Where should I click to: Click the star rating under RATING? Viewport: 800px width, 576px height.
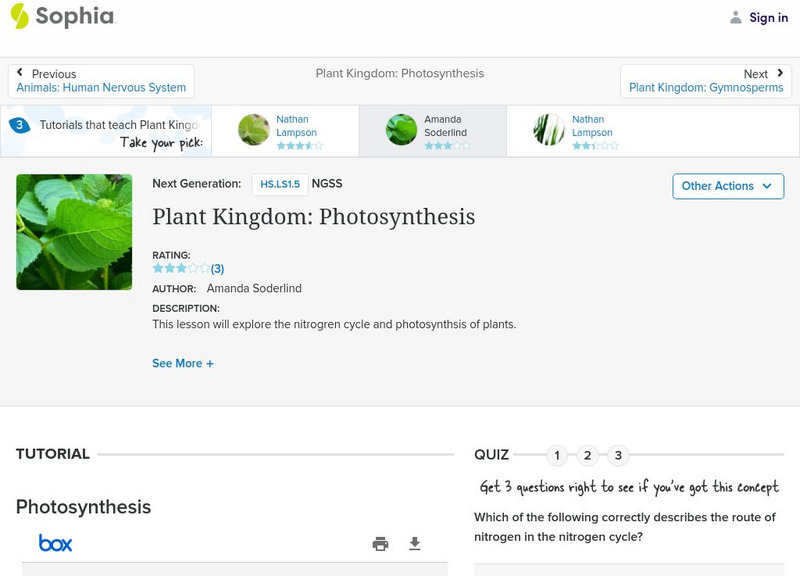click(x=181, y=269)
